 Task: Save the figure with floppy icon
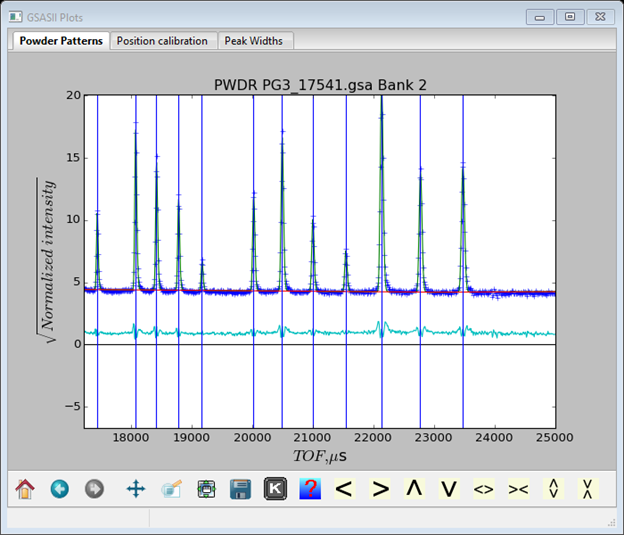(240, 489)
